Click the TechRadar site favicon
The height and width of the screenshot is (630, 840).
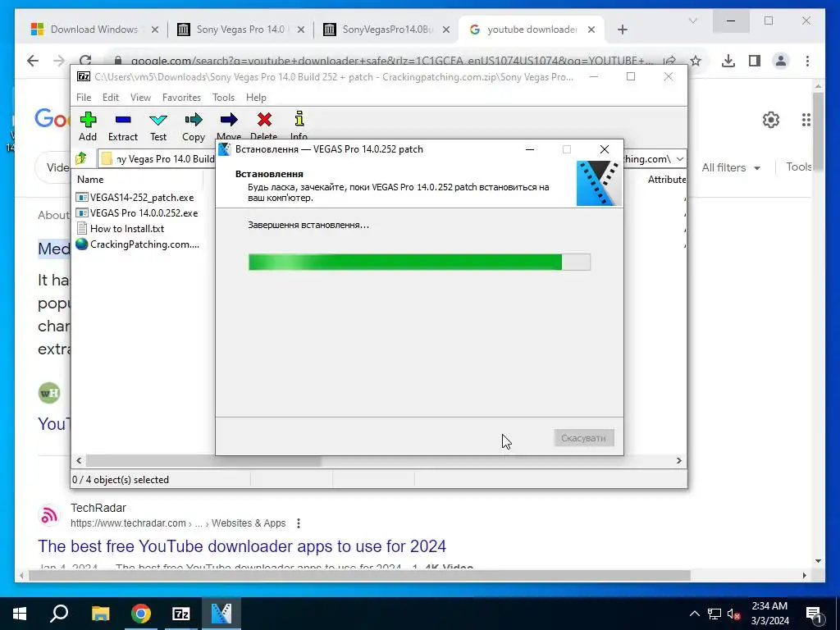pyautogui.click(x=49, y=515)
